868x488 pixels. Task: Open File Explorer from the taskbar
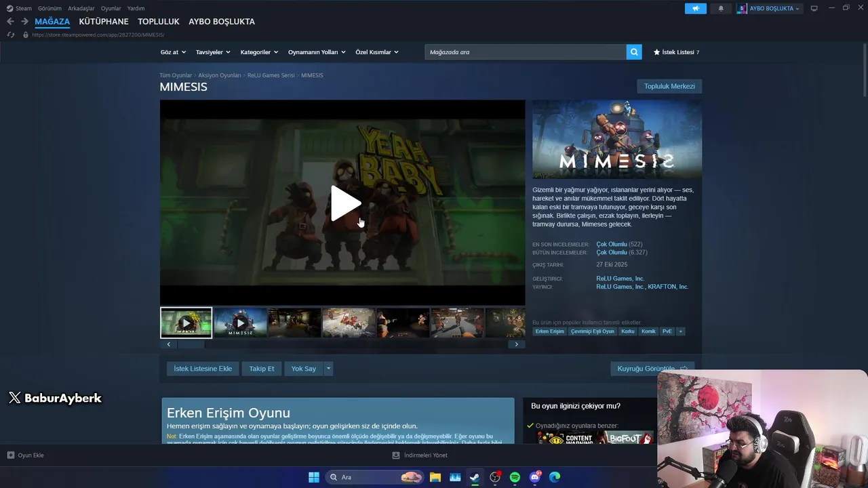click(435, 477)
